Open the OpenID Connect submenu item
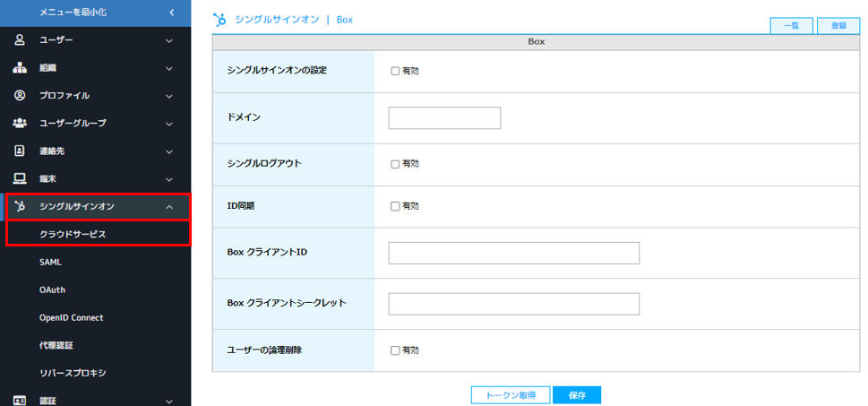The image size is (868, 406). 72,318
